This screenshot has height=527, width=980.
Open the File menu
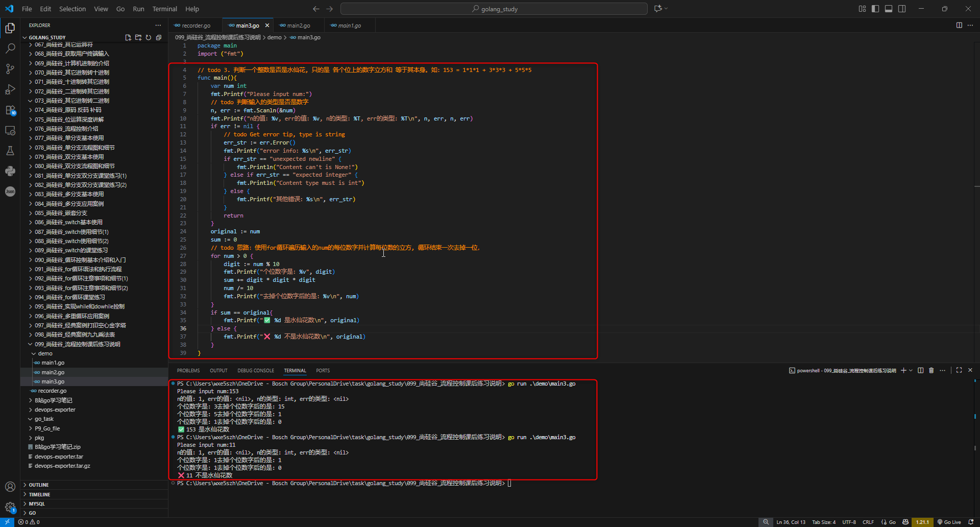(27, 9)
